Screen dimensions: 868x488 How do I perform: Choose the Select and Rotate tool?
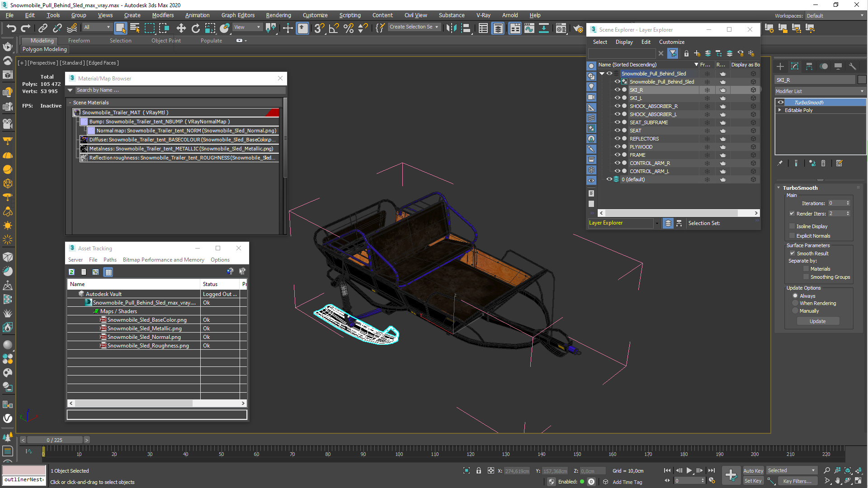[195, 28]
